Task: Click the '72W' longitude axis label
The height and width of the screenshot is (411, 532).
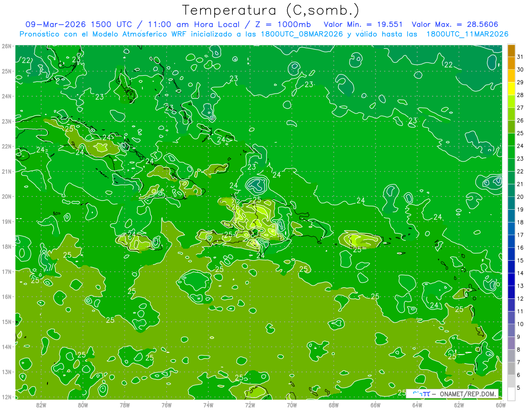Action: pyautogui.click(x=250, y=405)
